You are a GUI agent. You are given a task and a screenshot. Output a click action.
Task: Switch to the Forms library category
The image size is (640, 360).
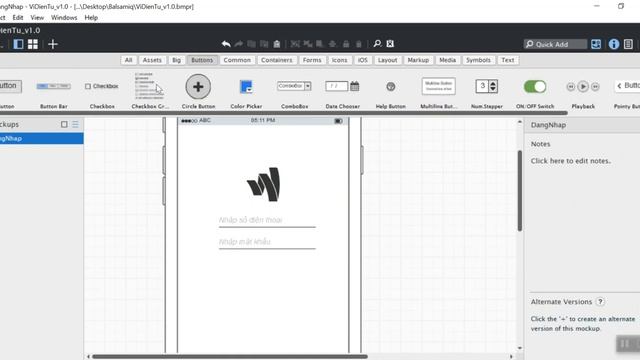[312, 60]
